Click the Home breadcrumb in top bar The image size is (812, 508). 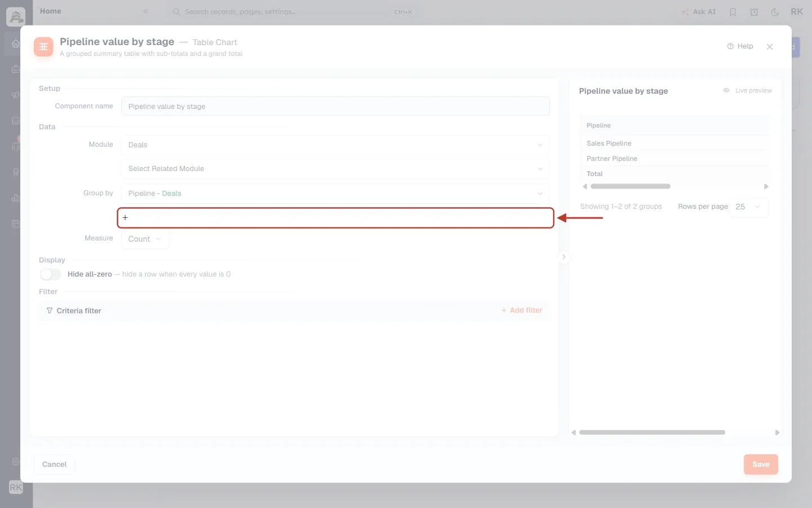point(51,11)
